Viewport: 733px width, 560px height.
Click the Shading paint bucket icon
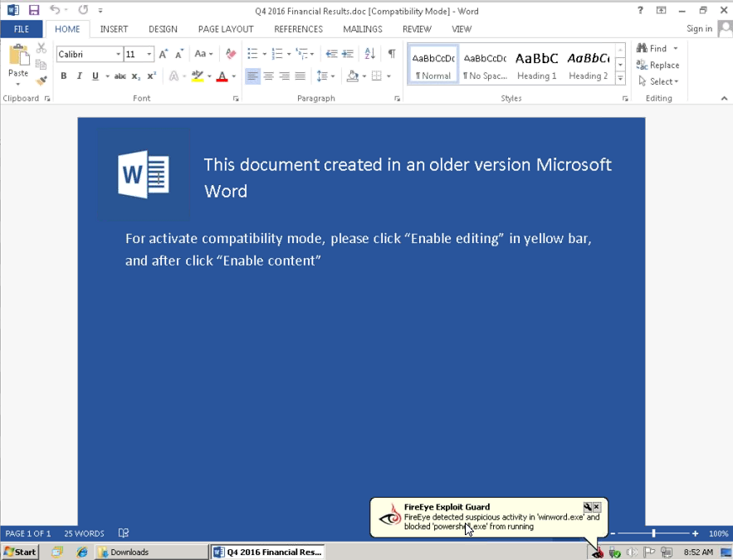click(353, 75)
